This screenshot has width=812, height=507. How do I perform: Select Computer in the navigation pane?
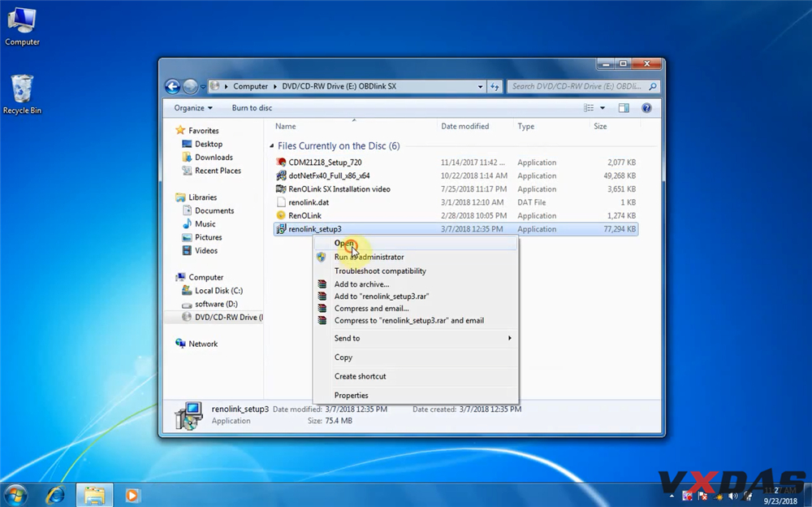(x=205, y=277)
